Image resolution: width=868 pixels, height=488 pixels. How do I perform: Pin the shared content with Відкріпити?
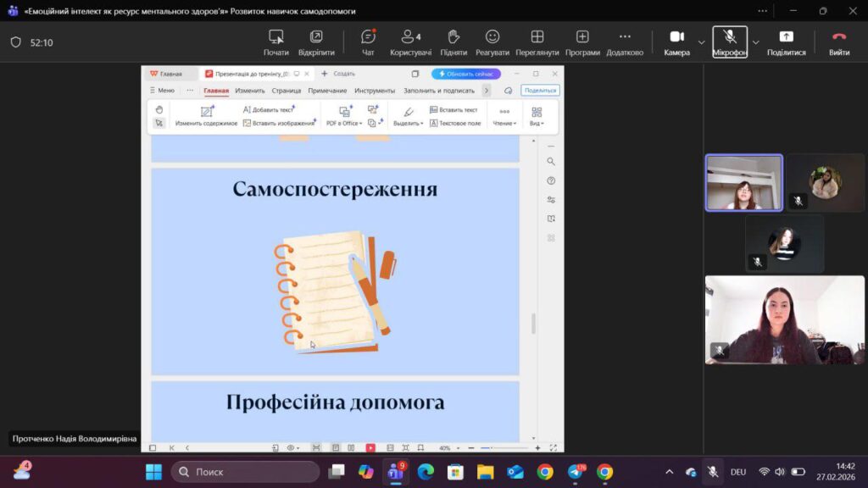tap(316, 42)
